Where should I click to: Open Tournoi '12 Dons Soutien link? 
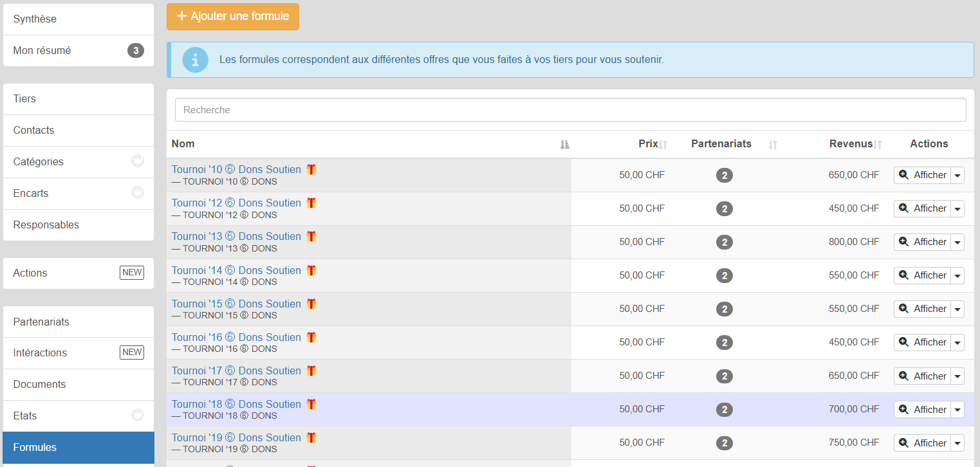point(236,203)
